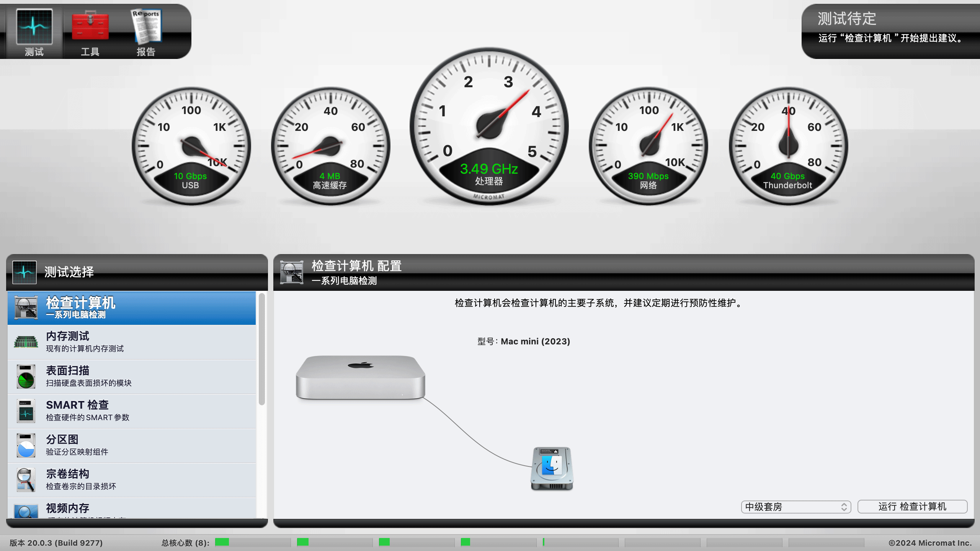The width and height of the screenshot is (980, 551).
Task: Open the 工具 (Tools) red toolbox icon
Action: [90, 28]
